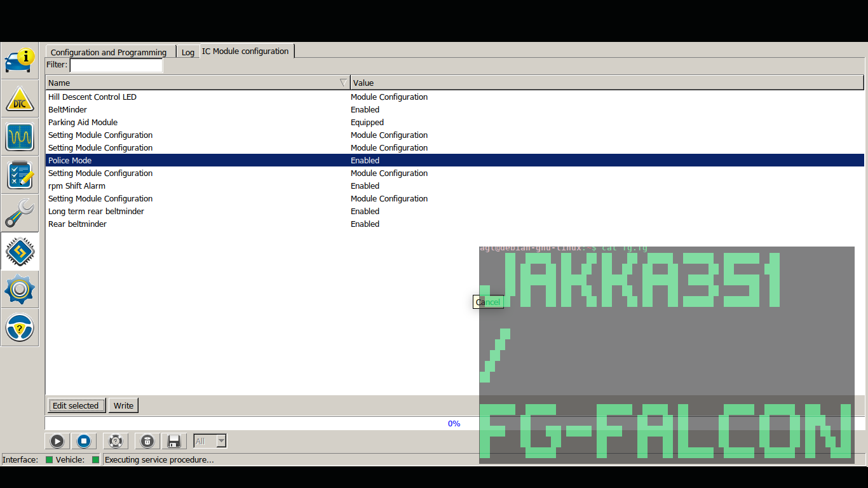Select the Rear beltminder row
Image resolution: width=868 pixels, height=488 pixels.
click(x=455, y=224)
